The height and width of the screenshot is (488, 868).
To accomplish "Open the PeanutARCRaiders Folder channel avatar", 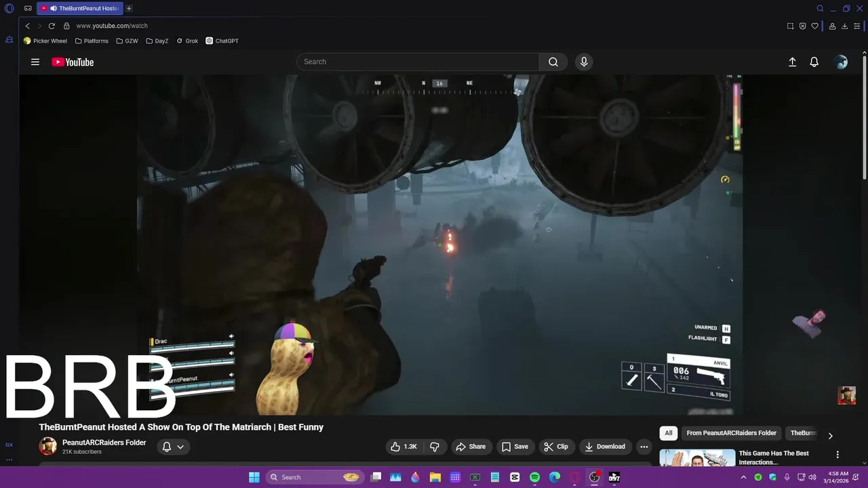I will pyautogui.click(x=47, y=446).
